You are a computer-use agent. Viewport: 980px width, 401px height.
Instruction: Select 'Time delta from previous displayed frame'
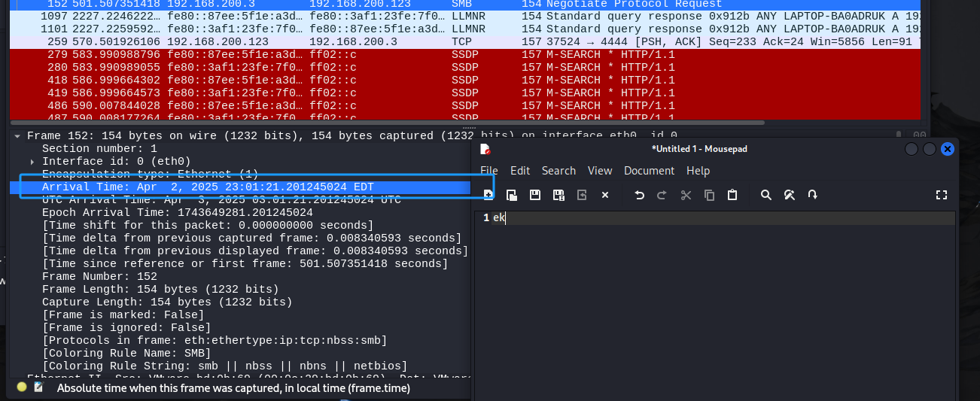pyautogui.click(x=255, y=251)
